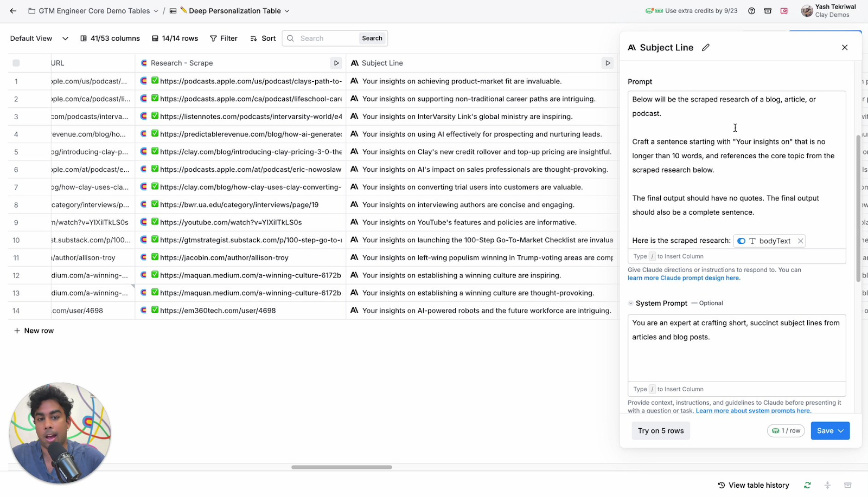Click the Claude icon in row 5 subject line

pos(354,152)
